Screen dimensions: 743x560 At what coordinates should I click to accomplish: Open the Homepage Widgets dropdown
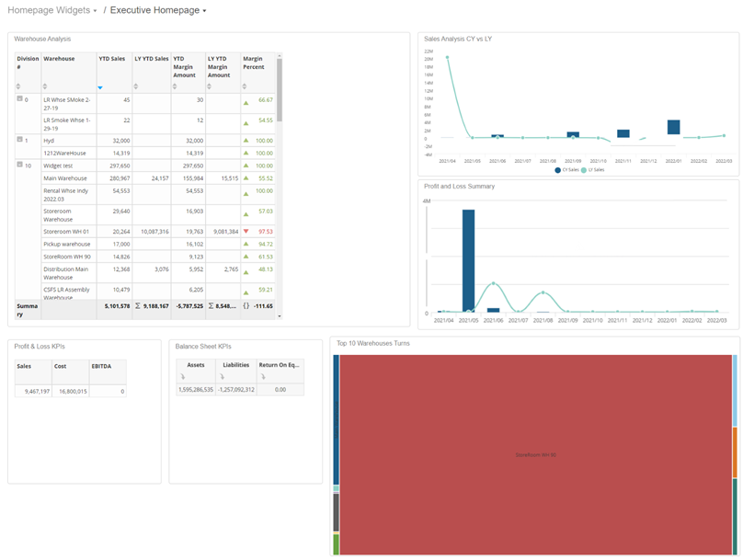[x=52, y=10]
